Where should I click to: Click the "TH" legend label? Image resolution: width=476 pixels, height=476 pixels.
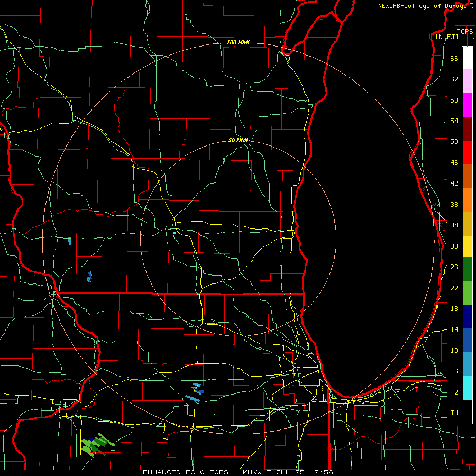tap(454, 413)
